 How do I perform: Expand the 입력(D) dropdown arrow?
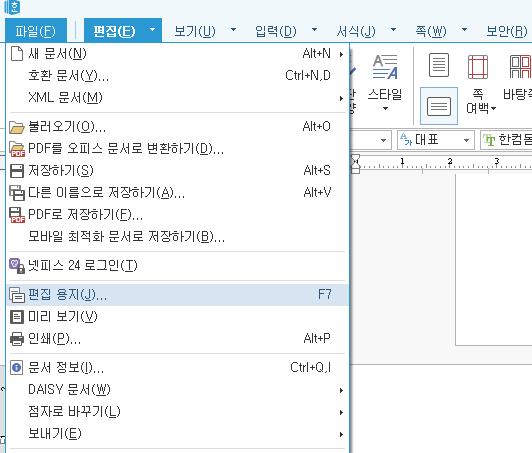click(x=315, y=30)
